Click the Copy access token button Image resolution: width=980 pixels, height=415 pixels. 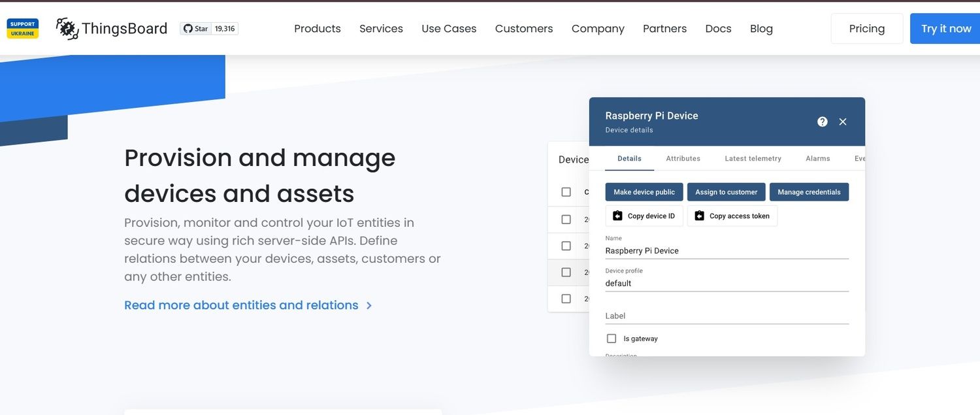[732, 216]
